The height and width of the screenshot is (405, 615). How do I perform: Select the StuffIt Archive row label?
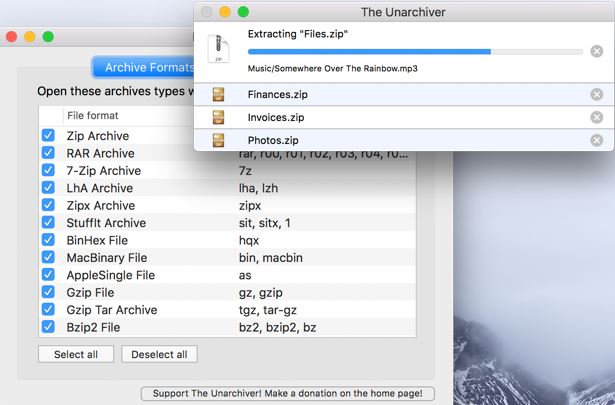[x=106, y=223]
